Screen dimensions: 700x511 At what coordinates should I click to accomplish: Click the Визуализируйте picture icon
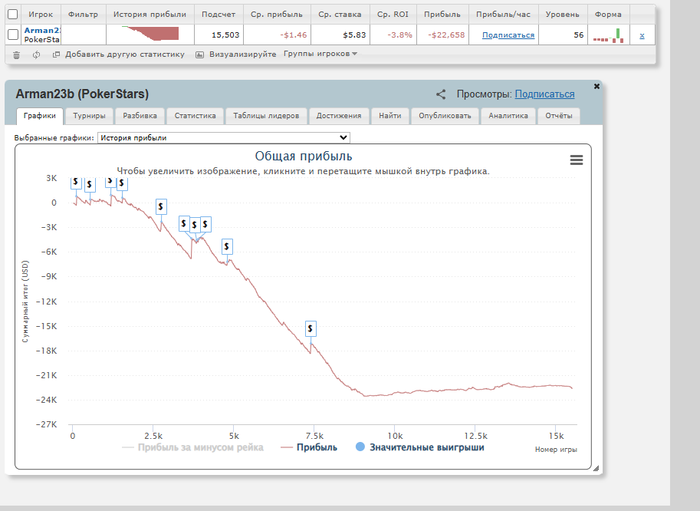[x=200, y=54]
